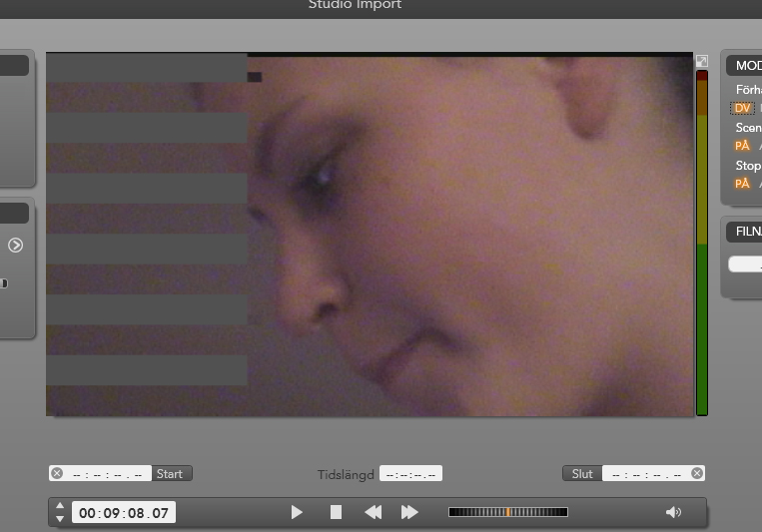Increase timecode with the up stepper arrow
Viewport: 762px width, 532px height.
point(60,506)
